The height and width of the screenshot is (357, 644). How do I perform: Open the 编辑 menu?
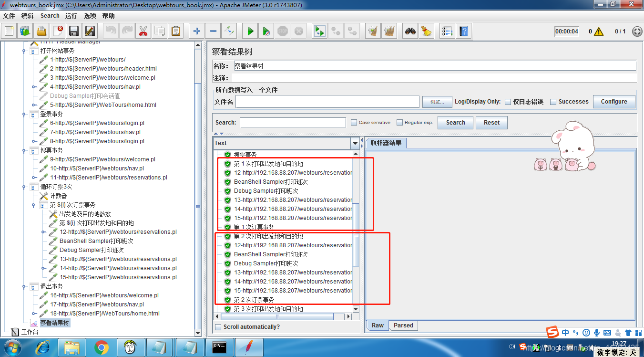point(28,16)
